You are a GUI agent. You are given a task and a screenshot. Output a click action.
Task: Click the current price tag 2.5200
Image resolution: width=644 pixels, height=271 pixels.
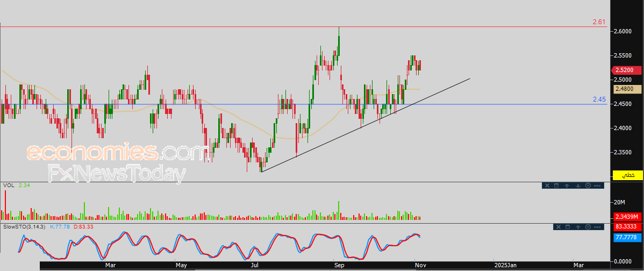(x=627, y=70)
